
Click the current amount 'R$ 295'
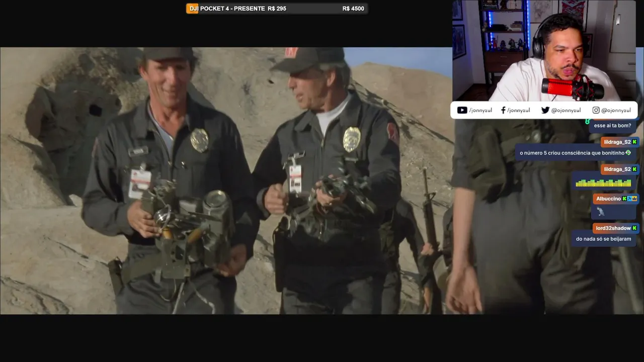277,9
